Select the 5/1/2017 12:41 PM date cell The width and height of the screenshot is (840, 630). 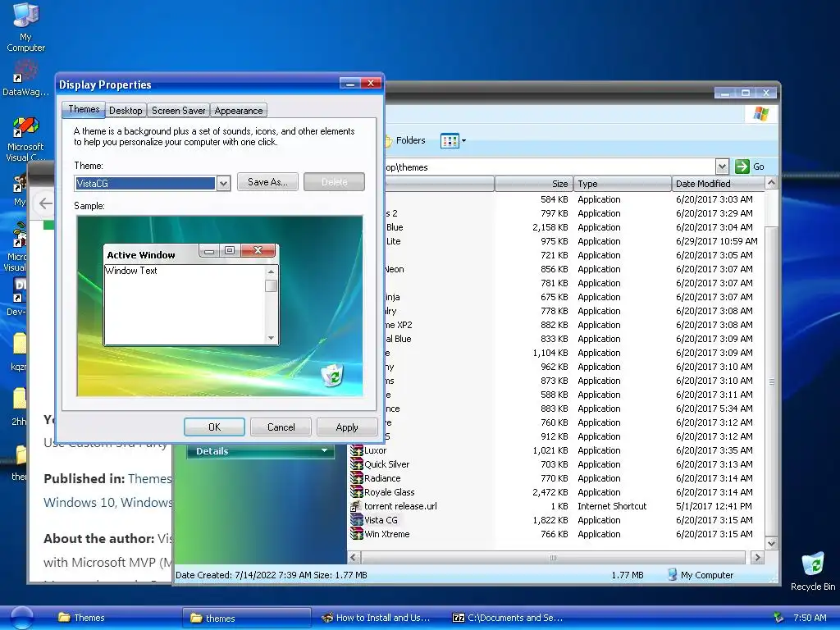[x=714, y=506]
